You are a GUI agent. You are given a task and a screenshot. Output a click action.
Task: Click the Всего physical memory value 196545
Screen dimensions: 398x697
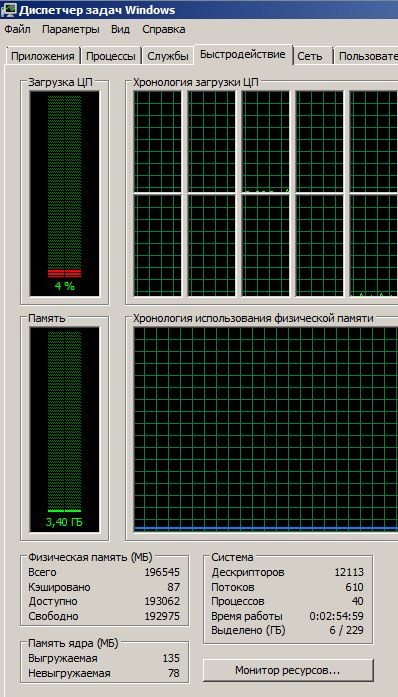[162, 572]
